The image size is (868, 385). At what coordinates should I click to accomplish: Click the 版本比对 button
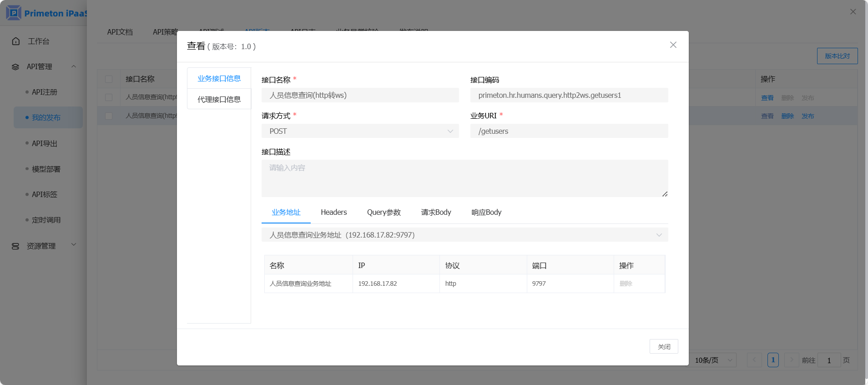(x=837, y=56)
